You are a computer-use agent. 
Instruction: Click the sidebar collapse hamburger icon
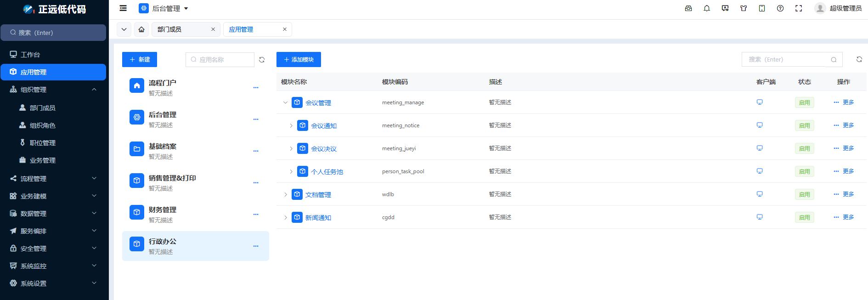point(123,8)
